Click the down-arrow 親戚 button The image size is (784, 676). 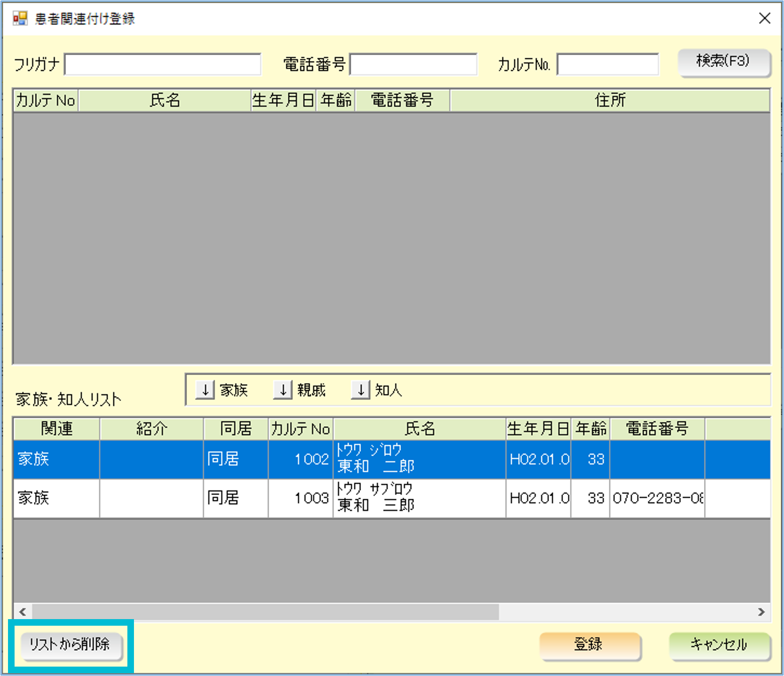click(283, 390)
